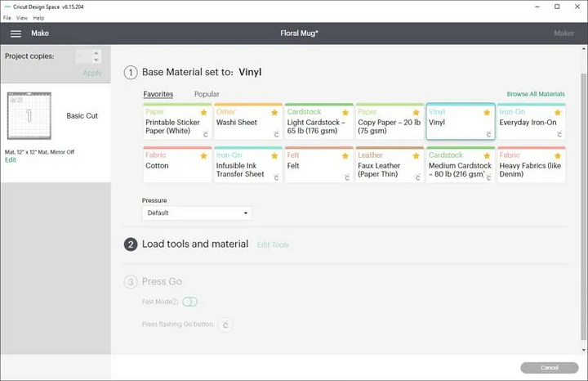Select Medium Cardstock 80 lb material

[461, 165]
